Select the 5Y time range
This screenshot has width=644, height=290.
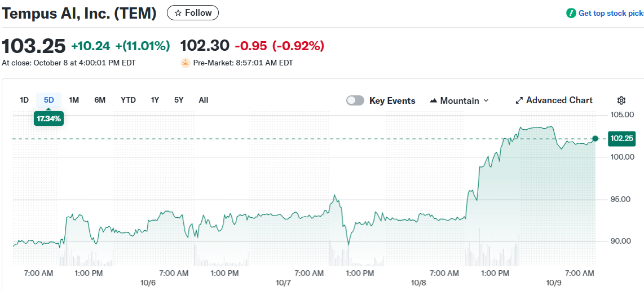point(179,100)
